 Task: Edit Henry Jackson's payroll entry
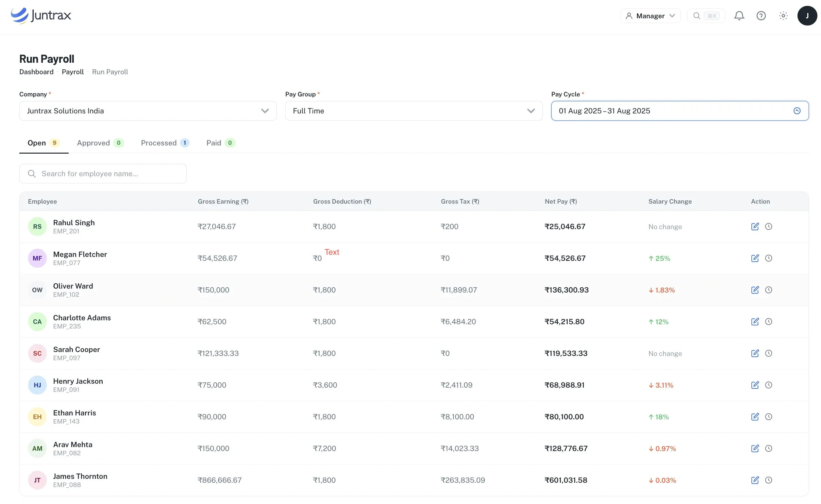pyautogui.click(x=755, y=385)
